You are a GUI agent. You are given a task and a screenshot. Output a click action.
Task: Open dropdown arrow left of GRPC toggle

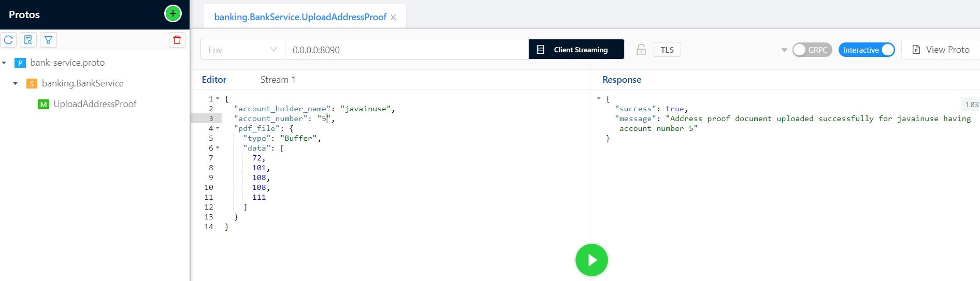point(784,50)
